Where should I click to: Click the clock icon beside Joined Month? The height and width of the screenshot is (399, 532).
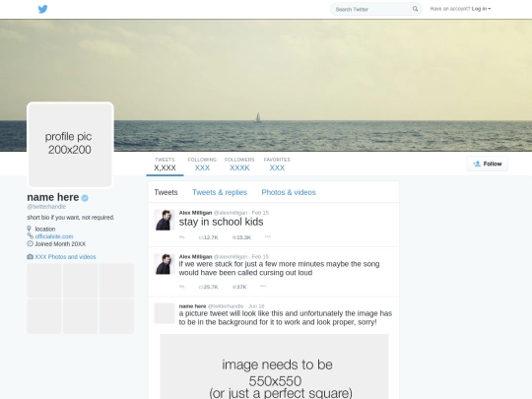point(30,243)
